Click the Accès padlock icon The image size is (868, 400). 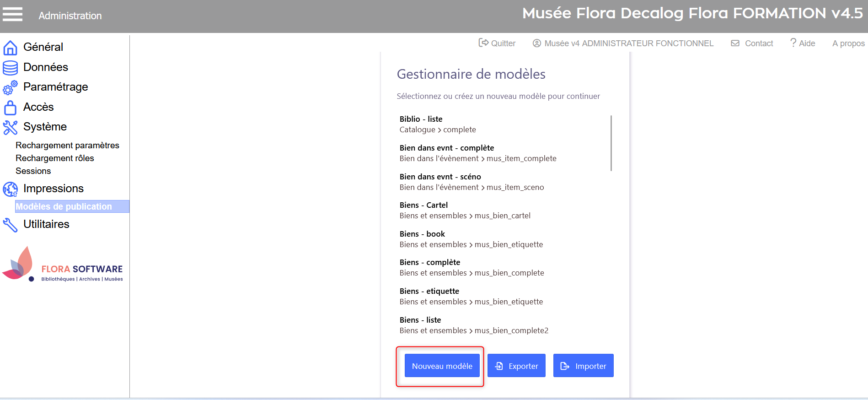point(10,108)
